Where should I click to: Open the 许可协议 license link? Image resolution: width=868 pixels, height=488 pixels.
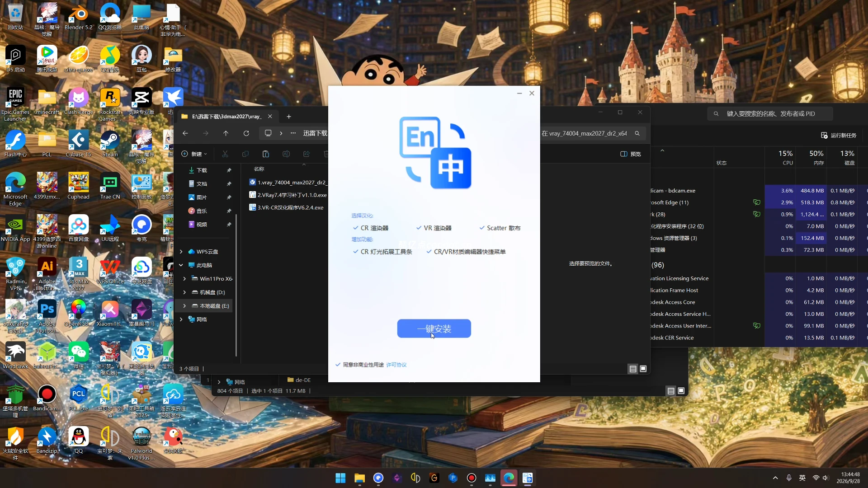396,365
